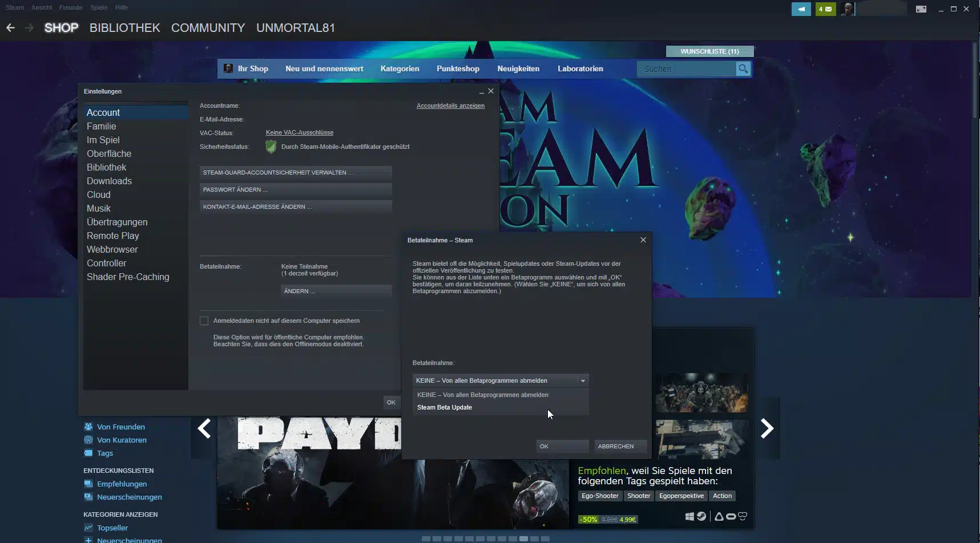
Task: Switch to the COMMUNITY tab
Action: click(x=208, y=27)
